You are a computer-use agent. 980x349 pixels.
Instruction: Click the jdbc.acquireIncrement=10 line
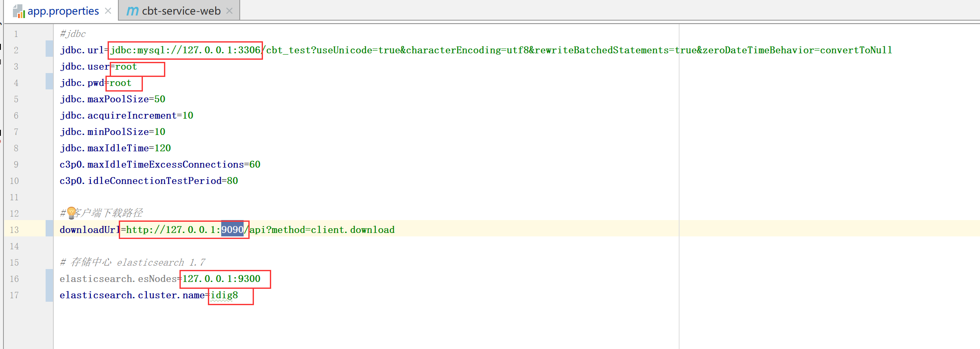[x=127, y=116]
